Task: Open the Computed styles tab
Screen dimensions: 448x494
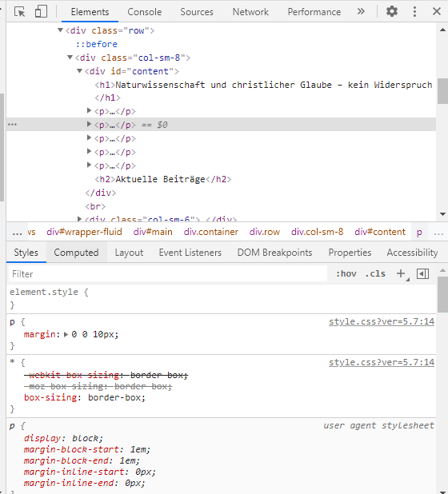Action: pos(76,253)
